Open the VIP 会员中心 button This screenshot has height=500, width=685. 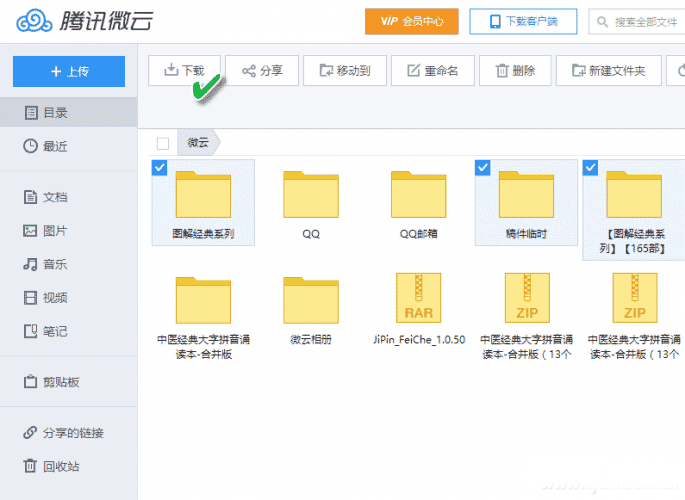pyautogui.click(x=412, y=21)
